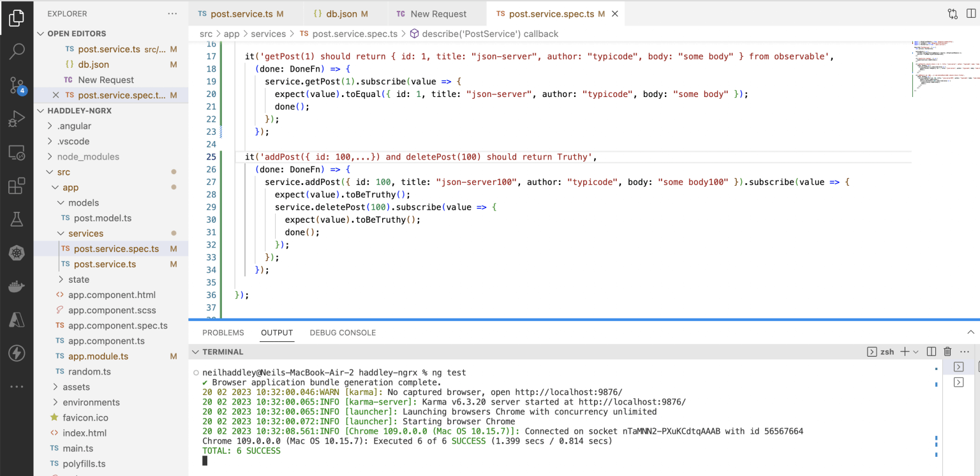Open the Run and Debug view

(17, 119)
